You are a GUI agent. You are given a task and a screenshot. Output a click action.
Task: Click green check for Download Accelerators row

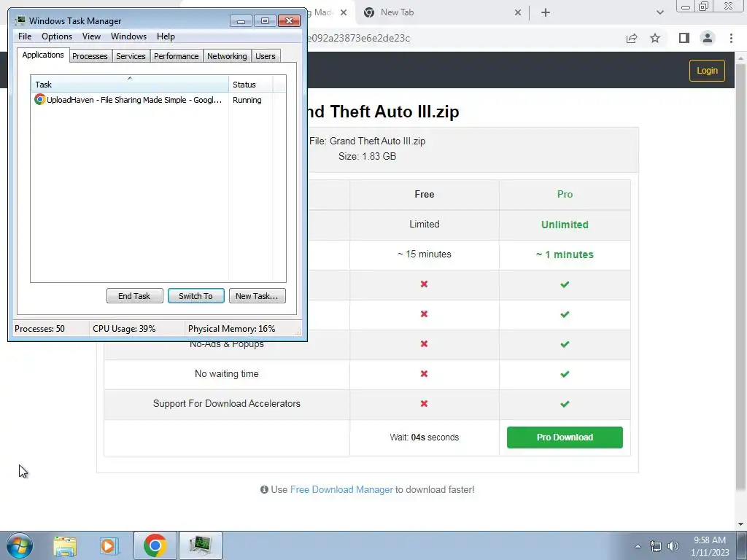click(x=565, y=404)
